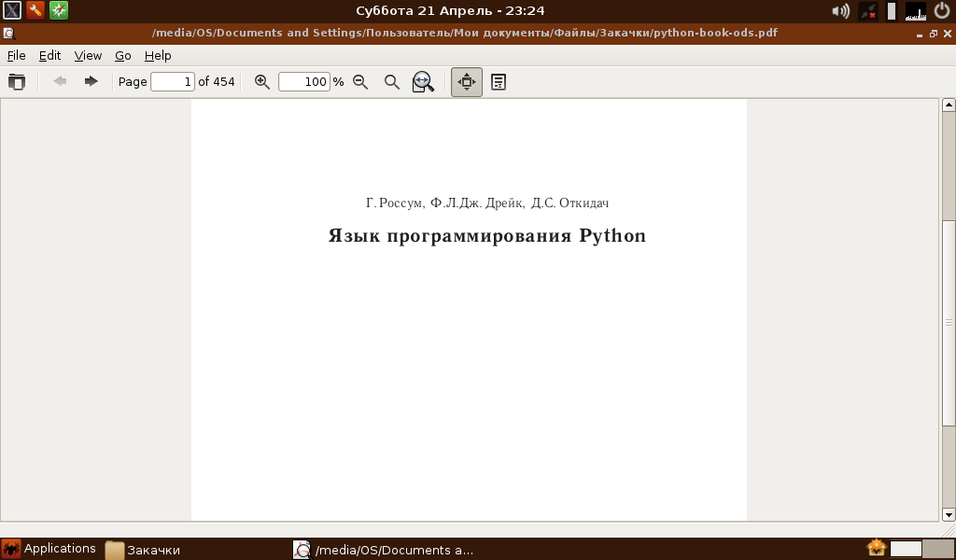Click the date and time clock
This screenshot has width=956, height=560.
(451, 10)
